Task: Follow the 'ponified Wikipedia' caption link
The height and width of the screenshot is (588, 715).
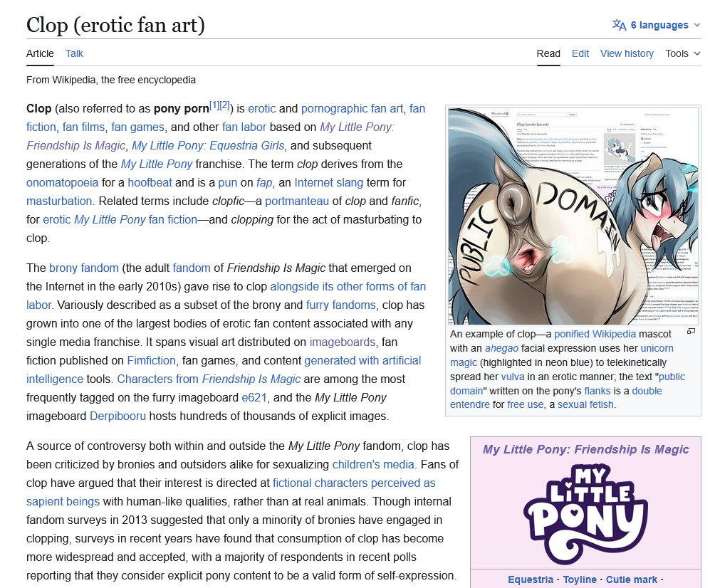Action: point(595,334)
